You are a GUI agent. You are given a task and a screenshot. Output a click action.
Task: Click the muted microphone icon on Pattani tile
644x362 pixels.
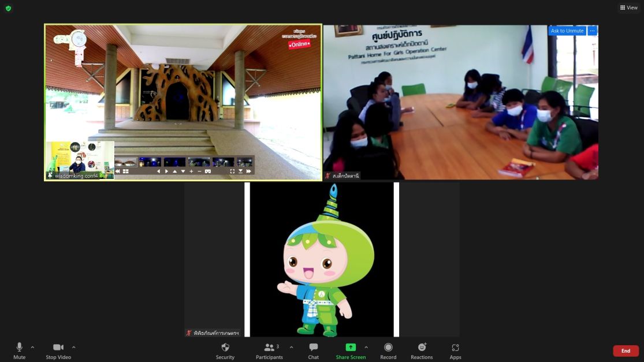coord(327,176)
